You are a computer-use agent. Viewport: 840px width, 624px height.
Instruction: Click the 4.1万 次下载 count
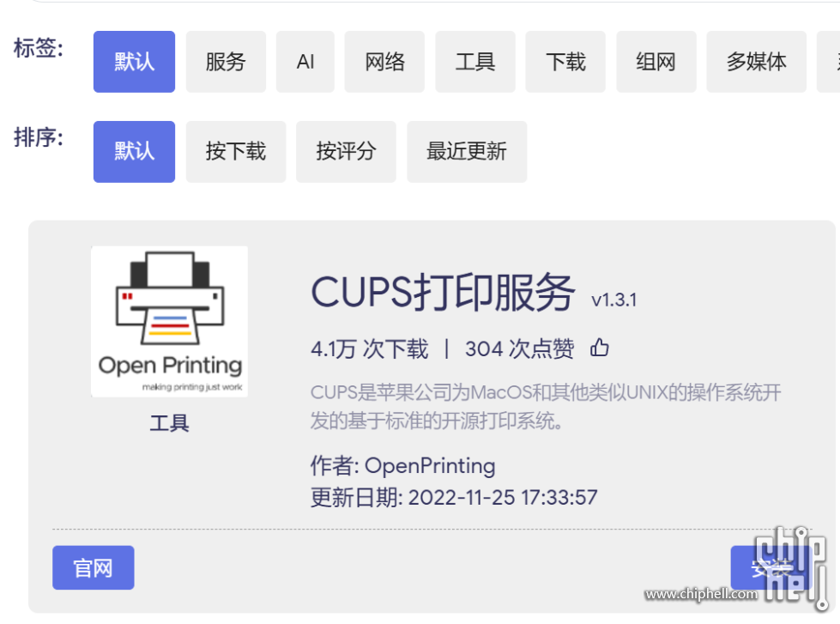(370, 349)
